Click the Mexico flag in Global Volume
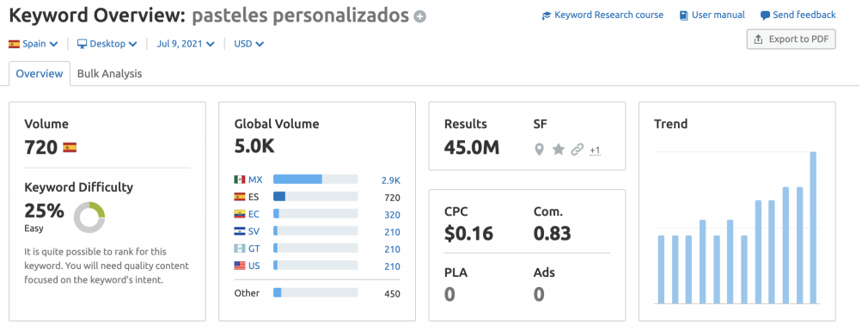 pyautogui.click(x=239, y=180)
